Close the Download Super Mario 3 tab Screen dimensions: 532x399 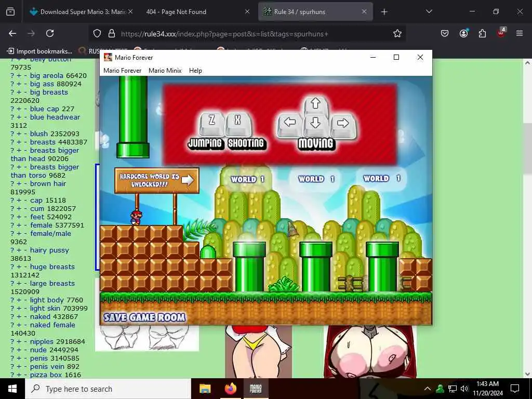pyautogui.click(x=130, y=11)
